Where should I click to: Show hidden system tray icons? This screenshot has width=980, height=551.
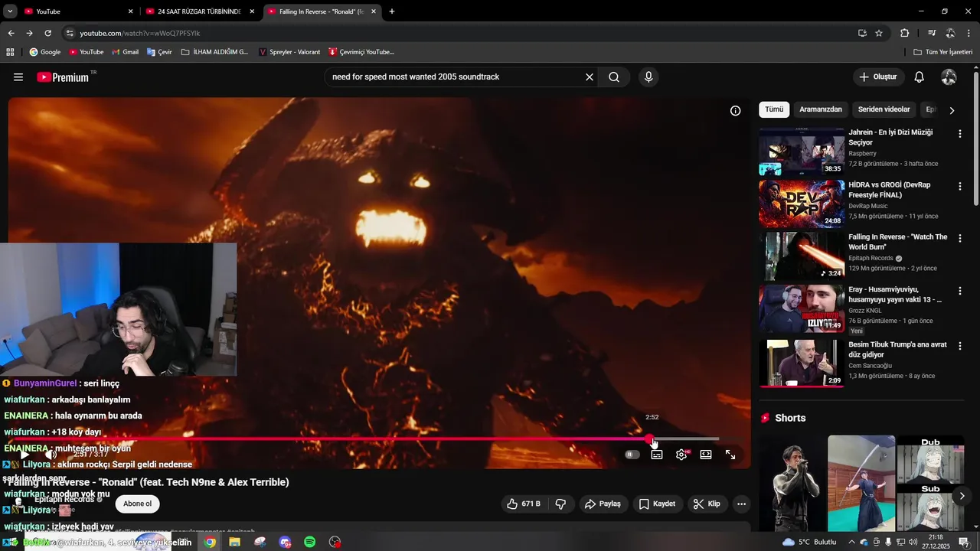851,542
